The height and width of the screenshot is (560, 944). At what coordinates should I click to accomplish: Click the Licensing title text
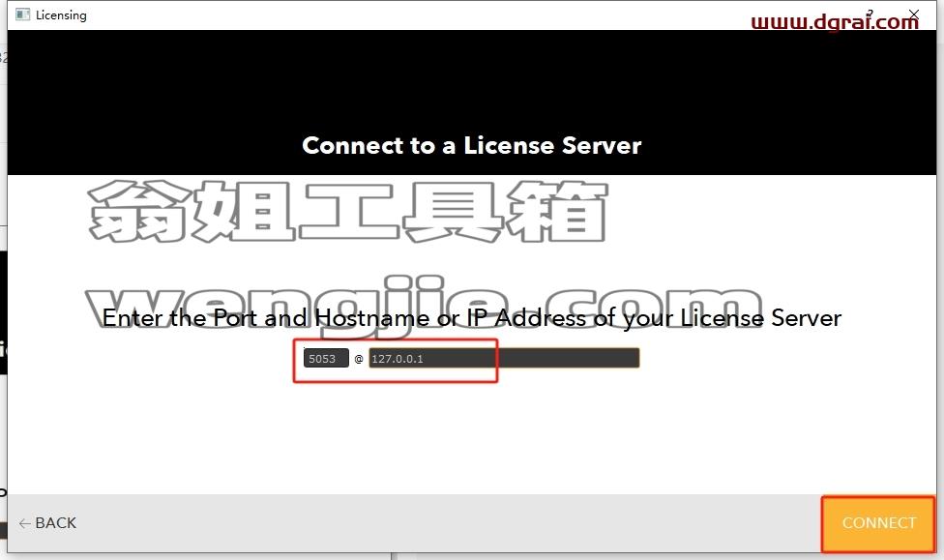[61, 15]
